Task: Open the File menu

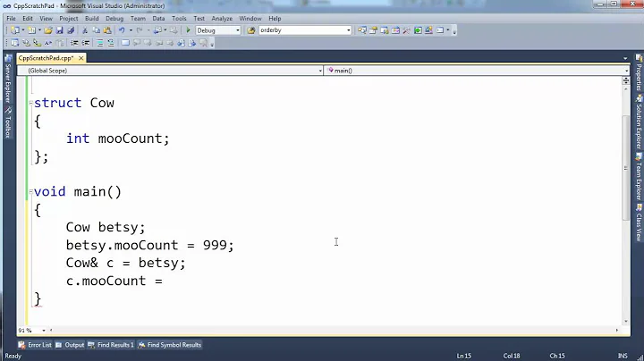Action: 11,19
